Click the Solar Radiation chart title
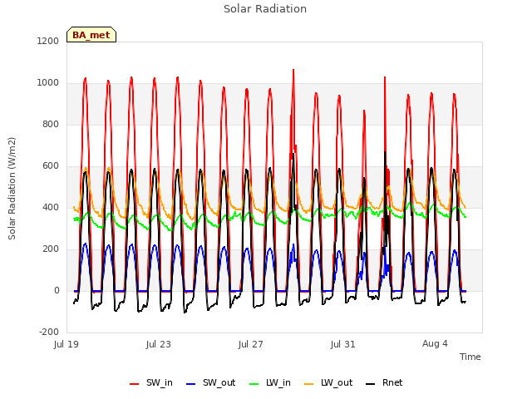The width and height of the screenshot is (532, 399). tap(265, 9)
